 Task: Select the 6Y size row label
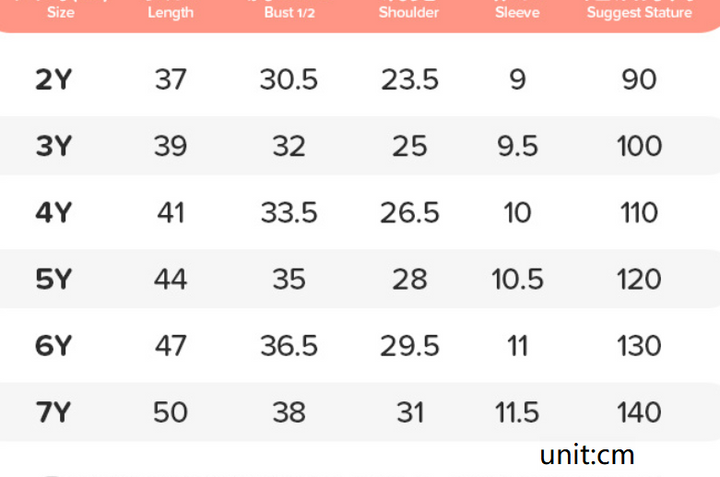[54, 345]
